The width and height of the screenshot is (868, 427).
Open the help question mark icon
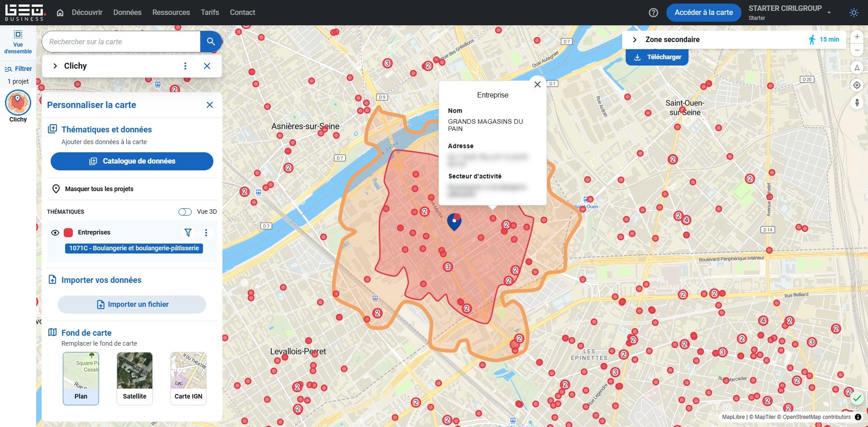(653, 13)
